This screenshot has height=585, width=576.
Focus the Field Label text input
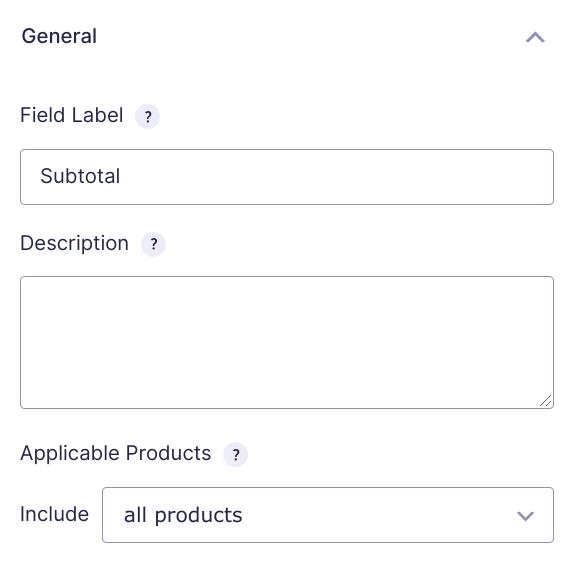[287, 177]
